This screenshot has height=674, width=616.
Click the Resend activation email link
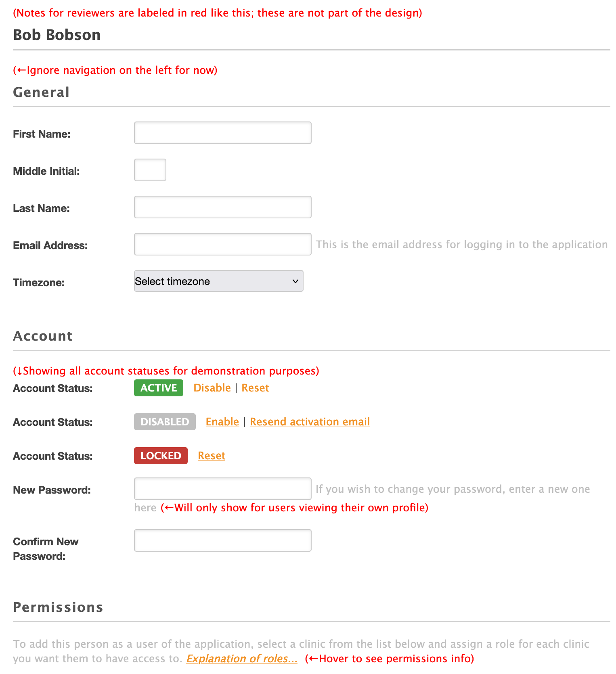tap(310, 422)
